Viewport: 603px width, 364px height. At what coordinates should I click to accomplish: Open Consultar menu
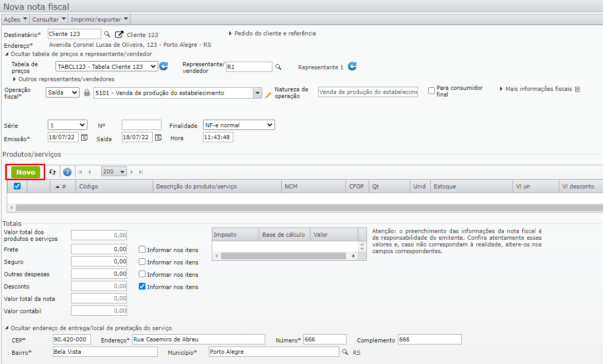(49, 19)
